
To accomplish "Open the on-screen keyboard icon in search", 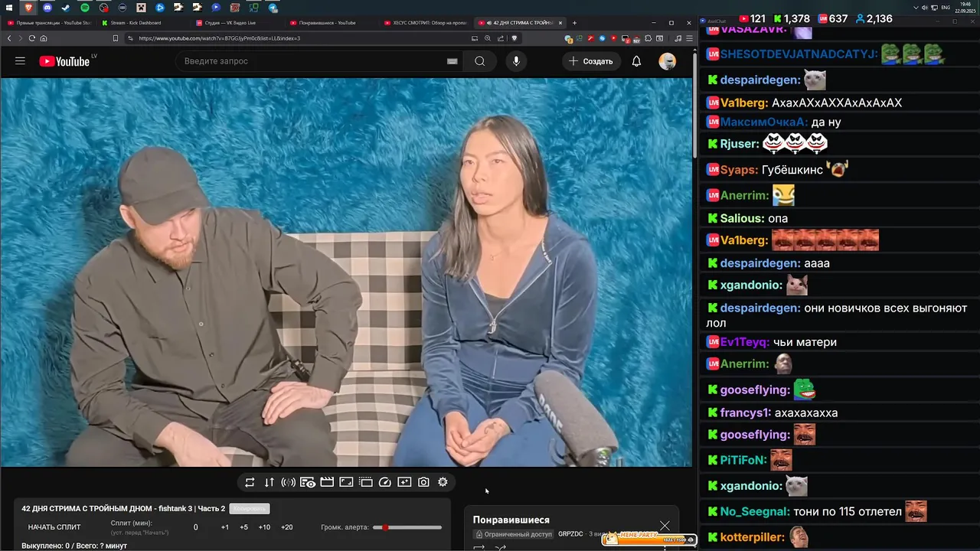I will click(x=452, y=61).
